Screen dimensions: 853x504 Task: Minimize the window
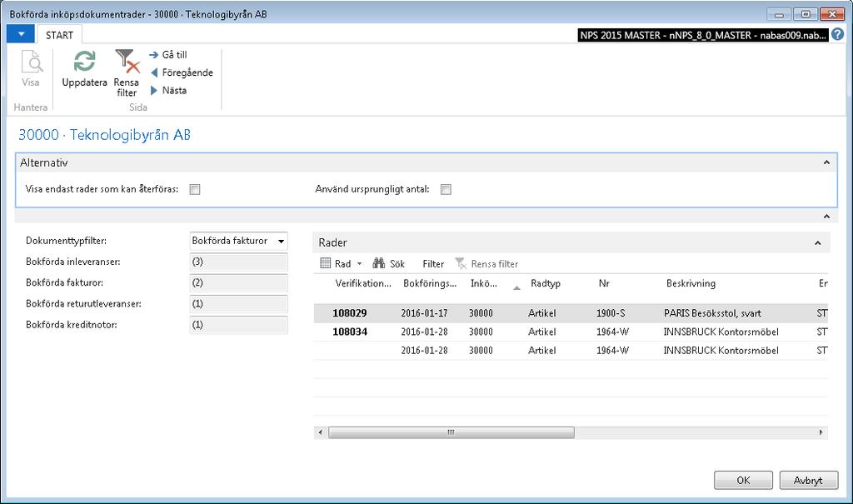pyautogui.click(x=779, y=15)
